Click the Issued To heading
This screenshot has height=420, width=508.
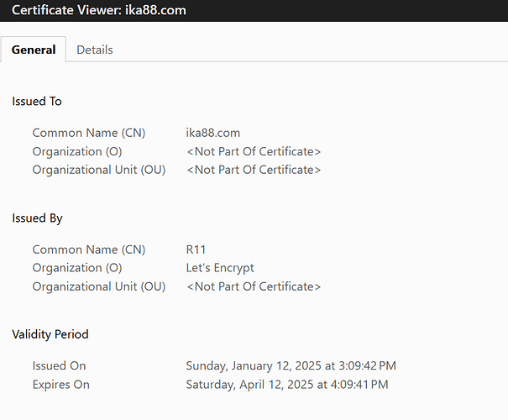37,101
